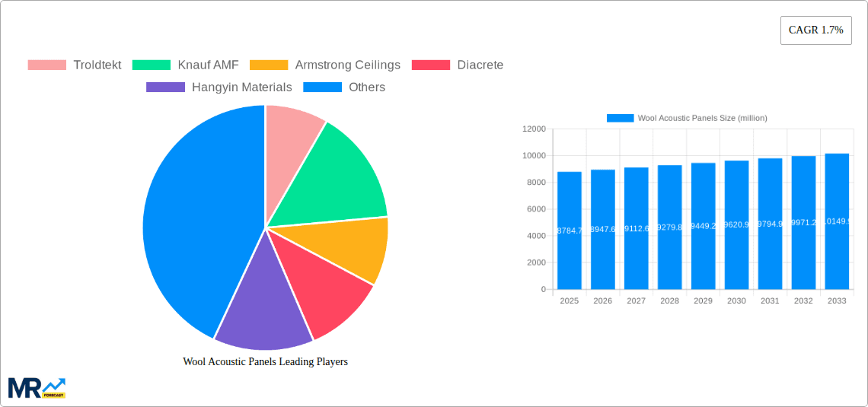Click the 6000 y-axis label
The width and height of the screenshot is (868, 407).
[x=537, y=209]
